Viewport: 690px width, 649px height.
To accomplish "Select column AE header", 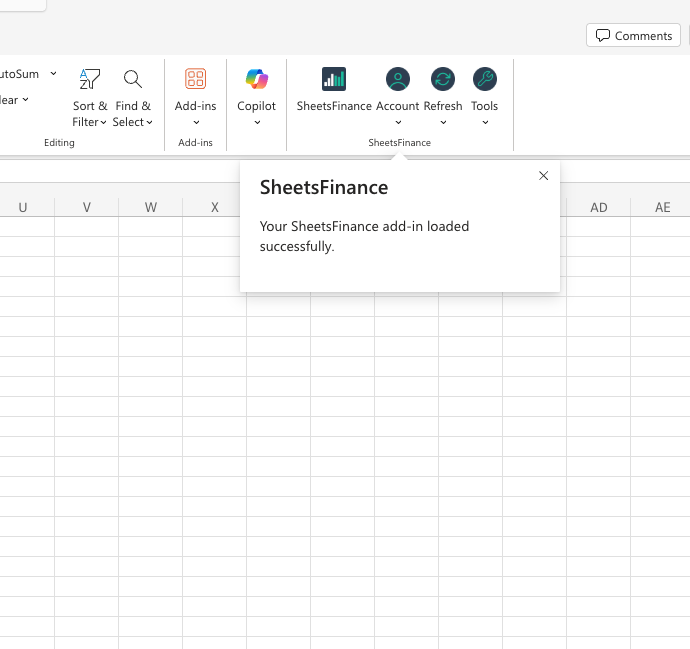I will (x=662, y=207).
